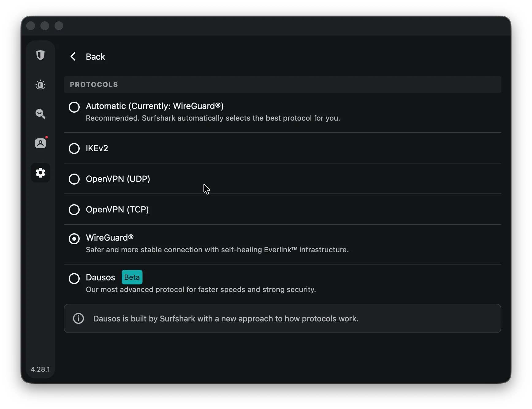Open the Search magnifier section in the sidebar
Image resolution: width=532 pixels, height=409 pixels.
coord(40,114)
